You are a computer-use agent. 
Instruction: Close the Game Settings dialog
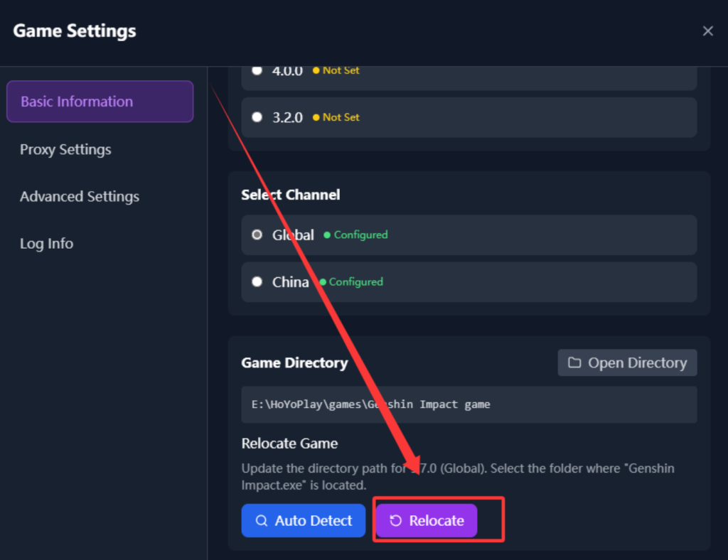707,31
